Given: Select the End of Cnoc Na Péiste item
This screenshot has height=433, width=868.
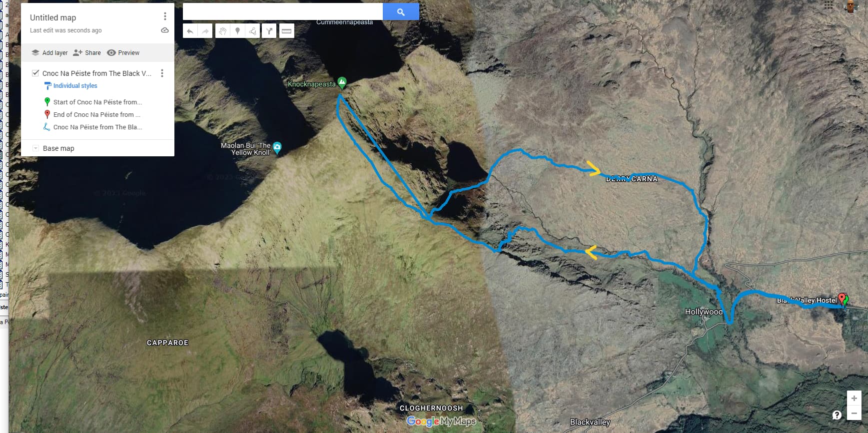Looking at the screenshot, I should coord(97,114).
